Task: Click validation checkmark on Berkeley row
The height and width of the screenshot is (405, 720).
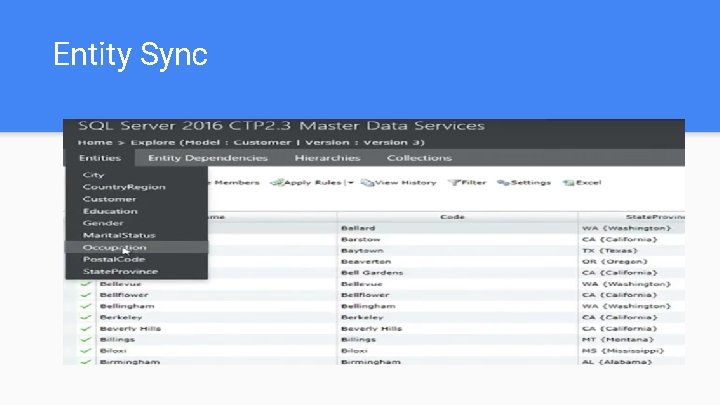Action: coord(85,317)
